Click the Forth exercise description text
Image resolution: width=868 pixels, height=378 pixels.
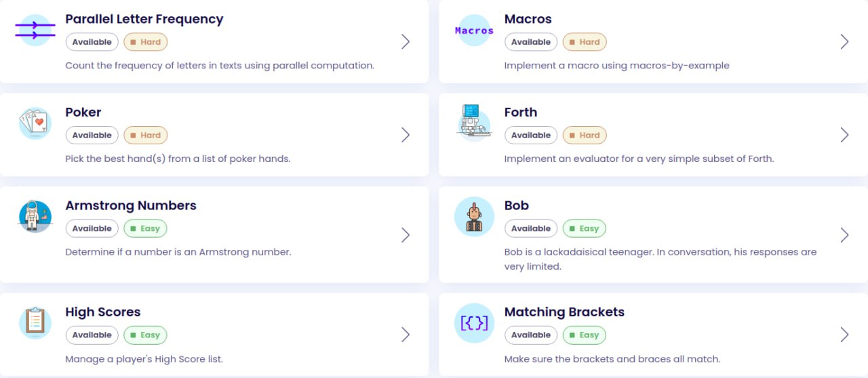pos(639,159)
